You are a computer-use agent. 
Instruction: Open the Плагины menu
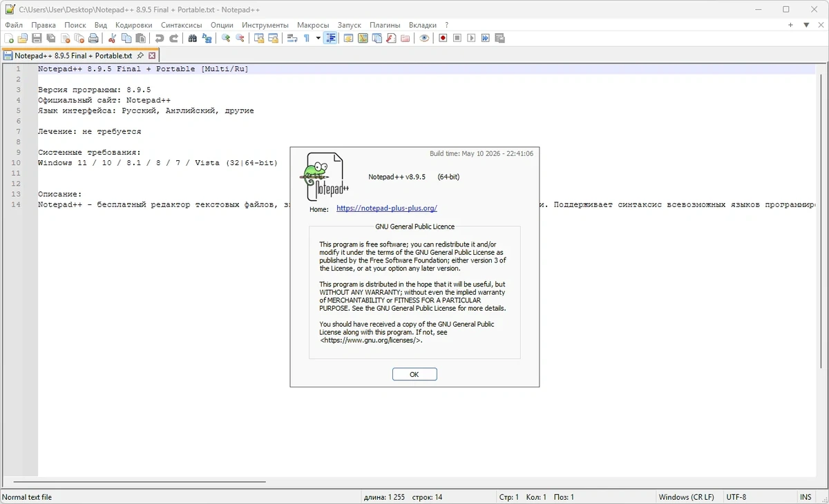[385, 25]
